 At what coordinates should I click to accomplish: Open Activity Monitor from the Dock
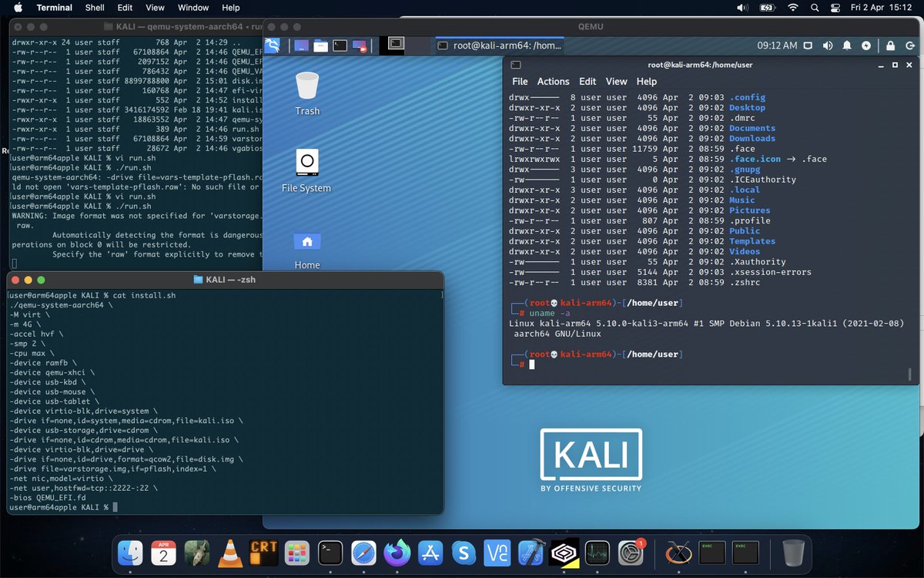[597, 552]
